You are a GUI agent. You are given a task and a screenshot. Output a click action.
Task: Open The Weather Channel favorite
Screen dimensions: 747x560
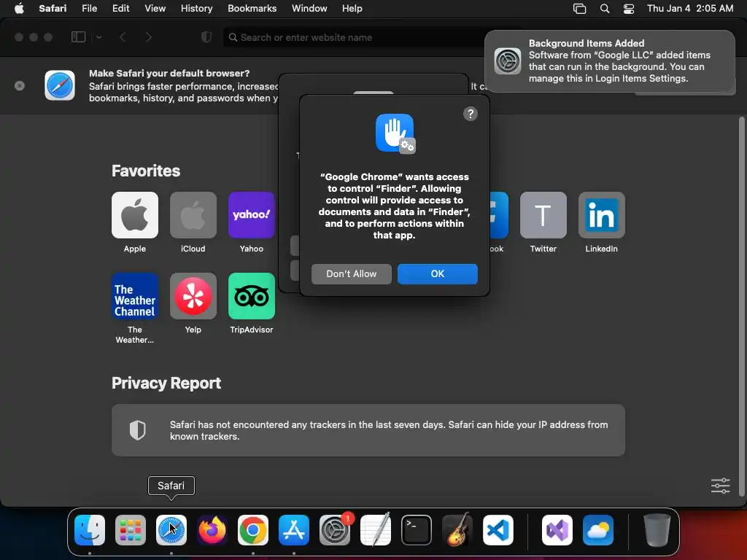coord(135,296)
